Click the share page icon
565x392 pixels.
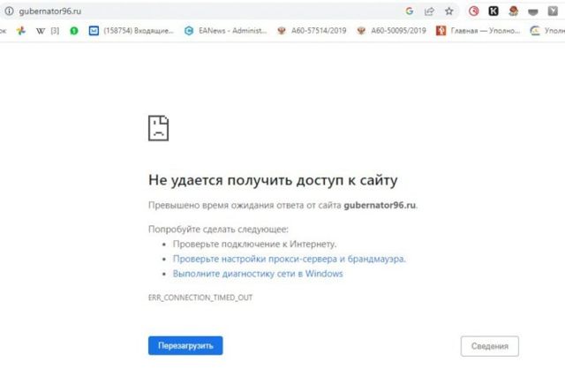[429, 11]
